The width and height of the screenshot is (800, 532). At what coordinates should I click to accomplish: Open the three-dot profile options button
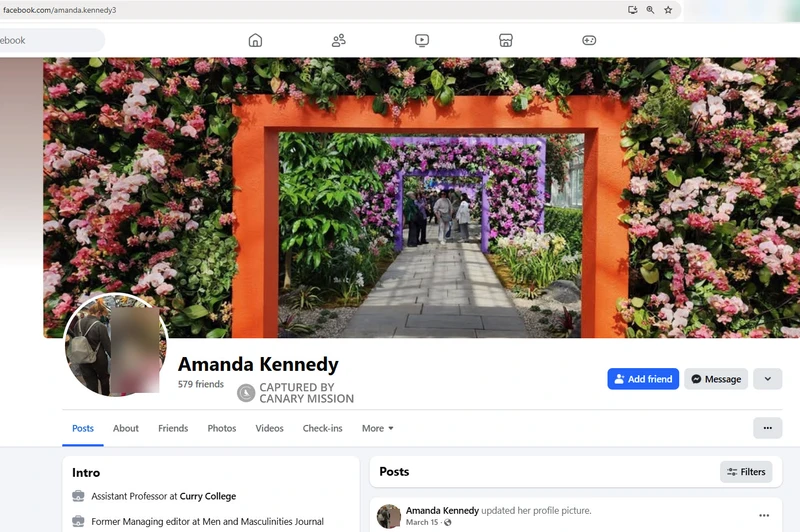point(767,428)
